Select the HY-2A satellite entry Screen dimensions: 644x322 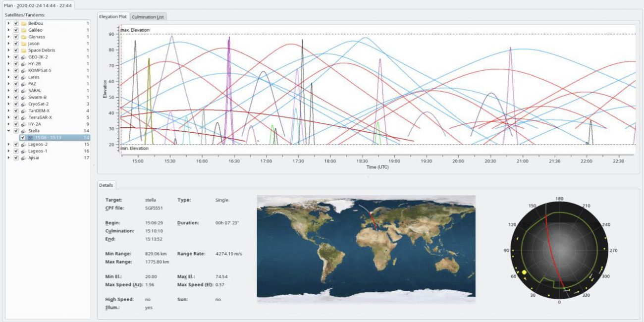(x=35, y=124)
